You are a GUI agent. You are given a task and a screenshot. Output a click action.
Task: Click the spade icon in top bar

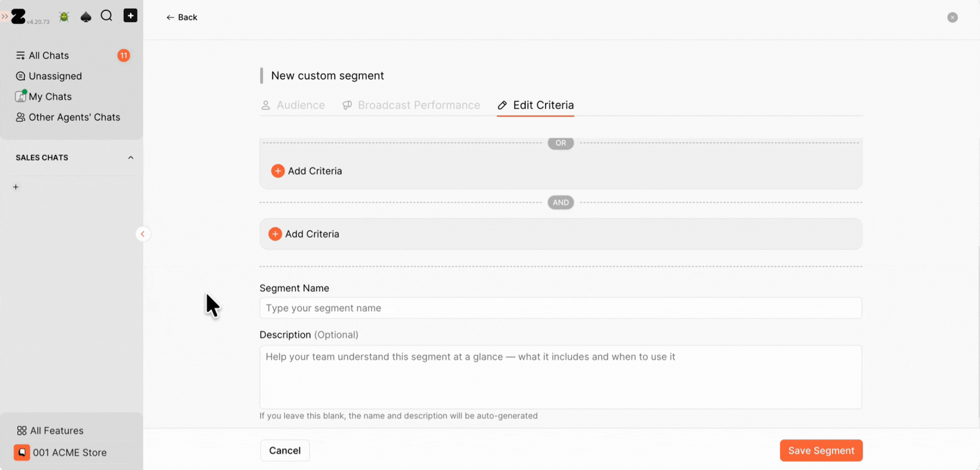coord(86,17)
